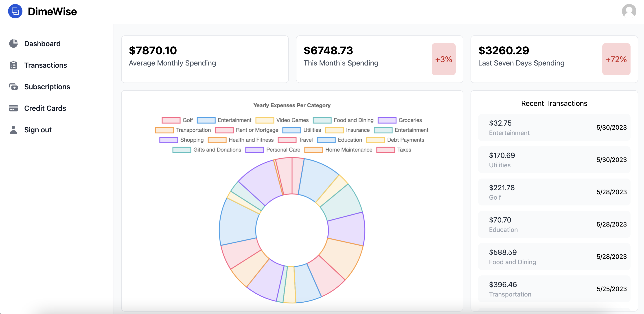644x314 pixels.
Task: Click the DimeWise brand title
Action: point(52,11)
